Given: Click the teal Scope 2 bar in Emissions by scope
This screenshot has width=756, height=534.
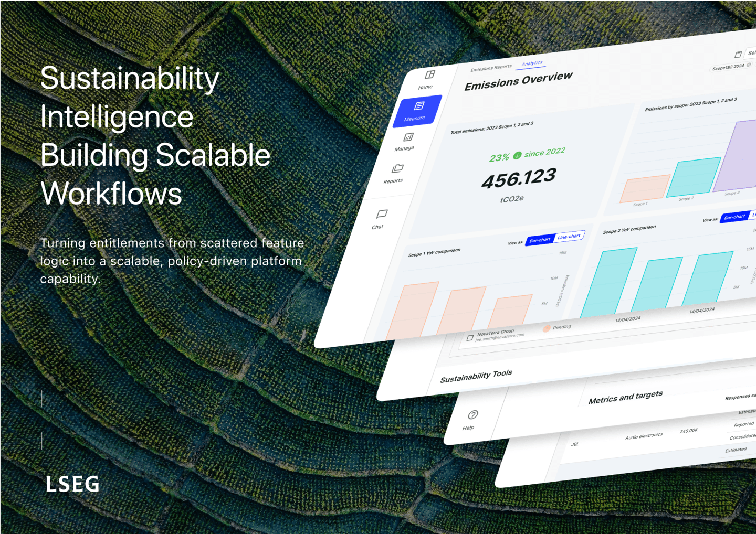Looking at the screenshot, I should [694, 177].
